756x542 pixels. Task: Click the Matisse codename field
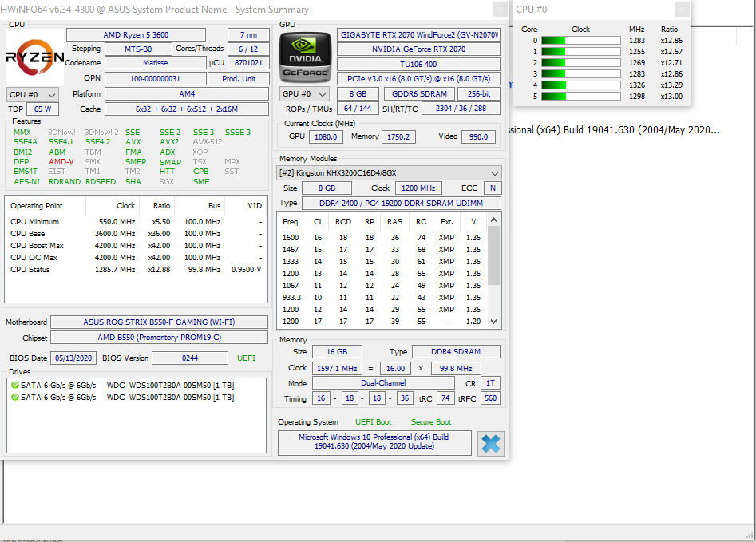click(x=155, y=63)
